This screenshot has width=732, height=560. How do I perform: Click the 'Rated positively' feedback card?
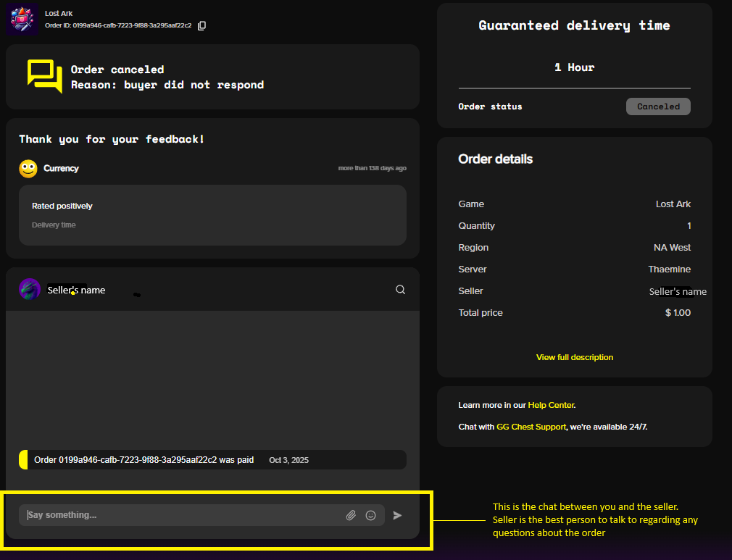point(212,215)
